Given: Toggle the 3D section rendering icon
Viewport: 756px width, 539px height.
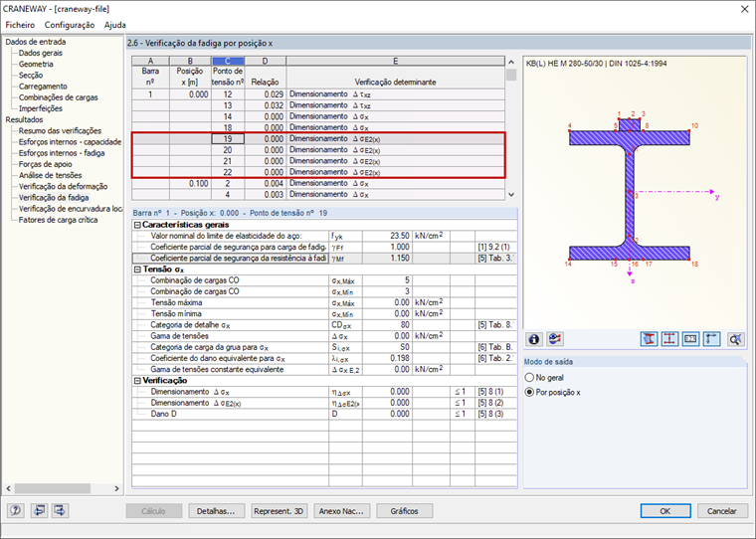Looking at the screenshot, I should point(649,339).
